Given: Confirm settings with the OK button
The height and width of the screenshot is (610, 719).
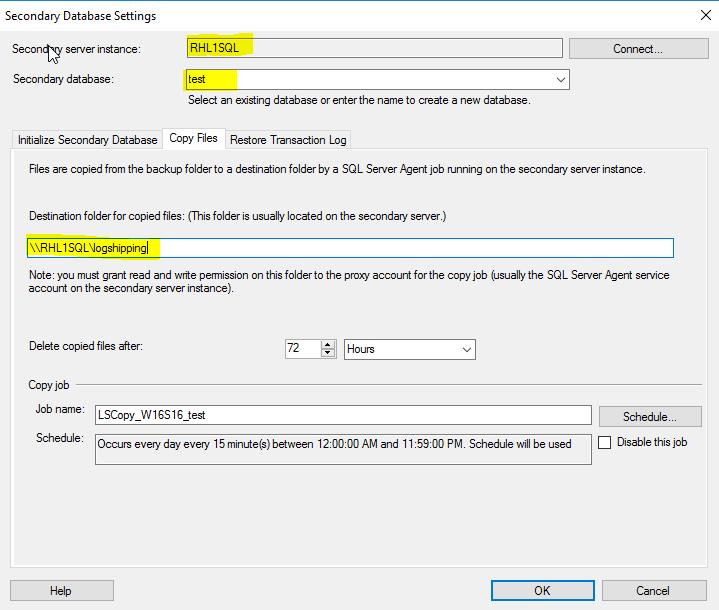Looking at the screenshot, I should [x=542, y=591].
